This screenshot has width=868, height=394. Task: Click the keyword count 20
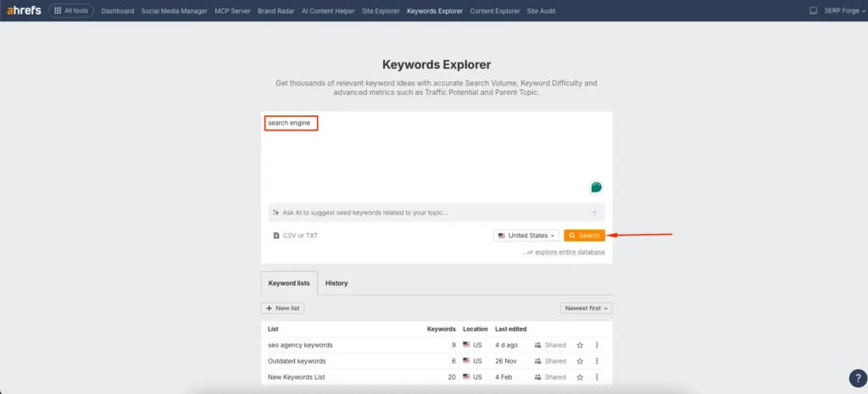click(453, 377)
